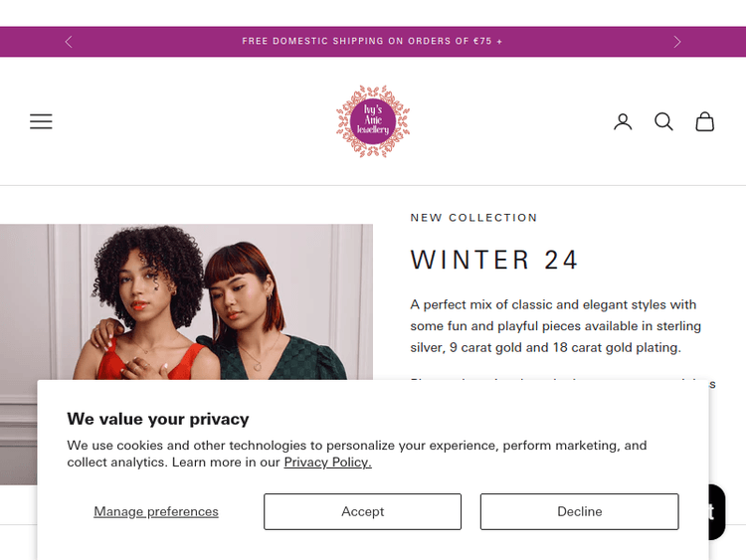Screen dimensions: 746x560
Task: Open Manage preferences for cookies
Action: point(156,511)
